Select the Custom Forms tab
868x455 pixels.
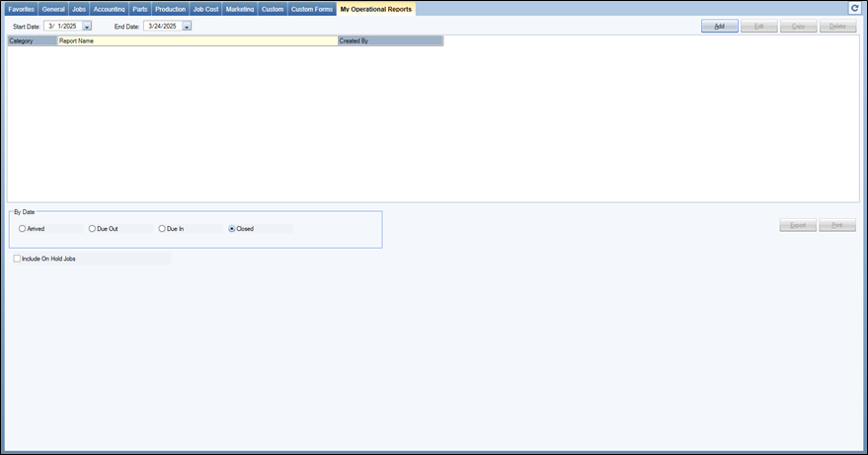click(x=312, y=9)
